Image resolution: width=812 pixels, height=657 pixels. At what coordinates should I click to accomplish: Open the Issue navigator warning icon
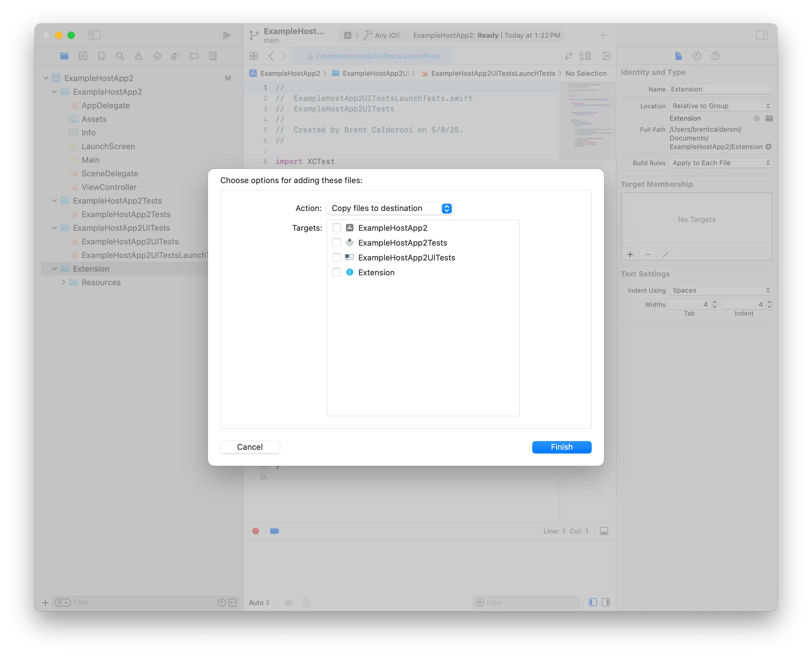pos(139,56)
